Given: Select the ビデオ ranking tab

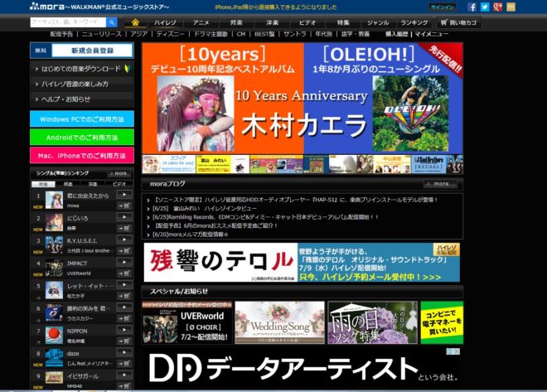Looking at the screenshot, I should coord(119,184).
